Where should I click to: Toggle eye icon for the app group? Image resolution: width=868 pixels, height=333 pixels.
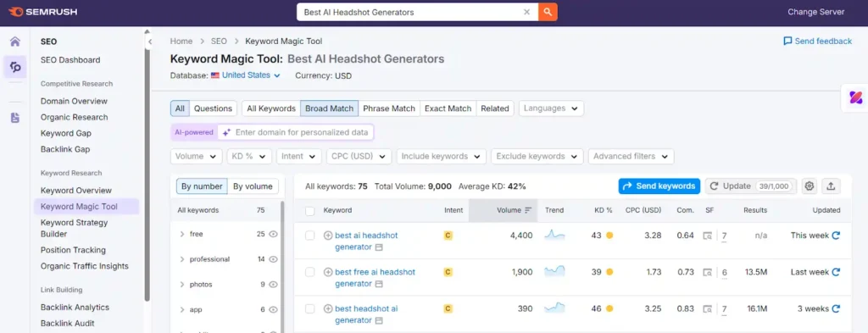click(273, 310)
